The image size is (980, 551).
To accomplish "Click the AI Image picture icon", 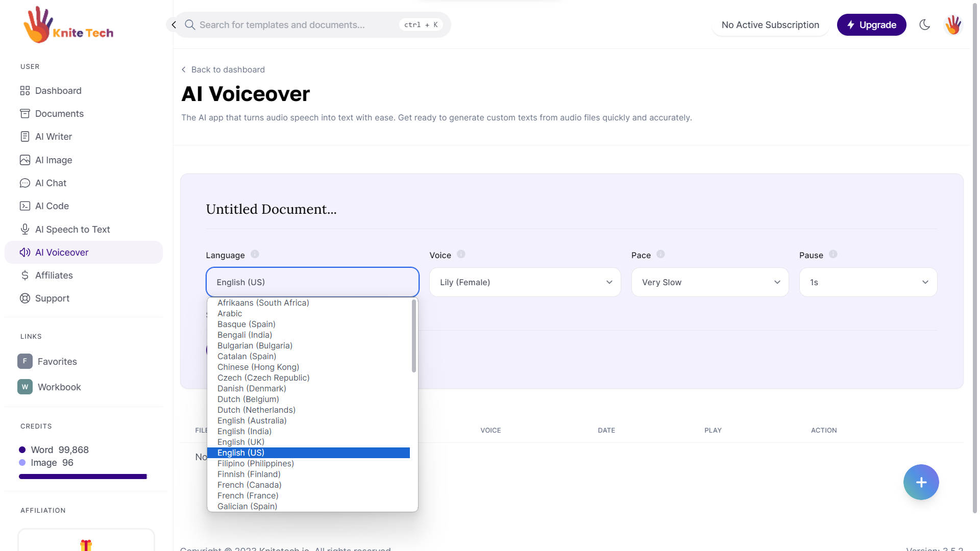I will (x=24, y=160).
